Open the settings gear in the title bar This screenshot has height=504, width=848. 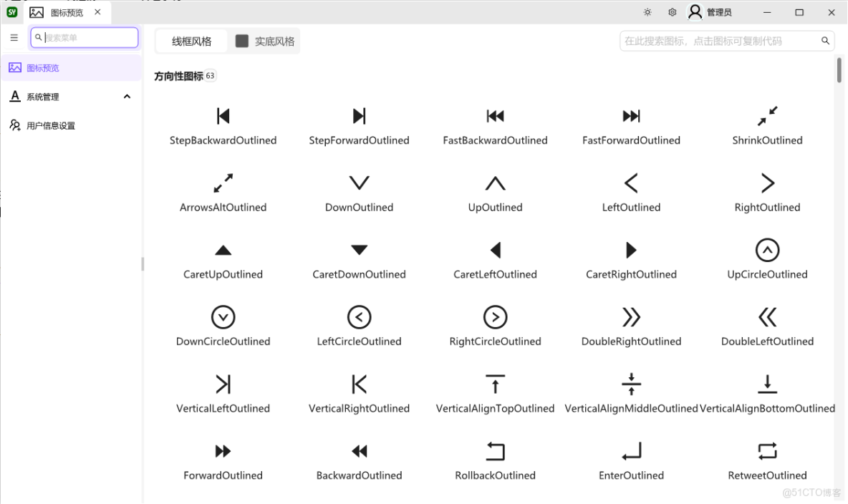click(x=671, y=11)
